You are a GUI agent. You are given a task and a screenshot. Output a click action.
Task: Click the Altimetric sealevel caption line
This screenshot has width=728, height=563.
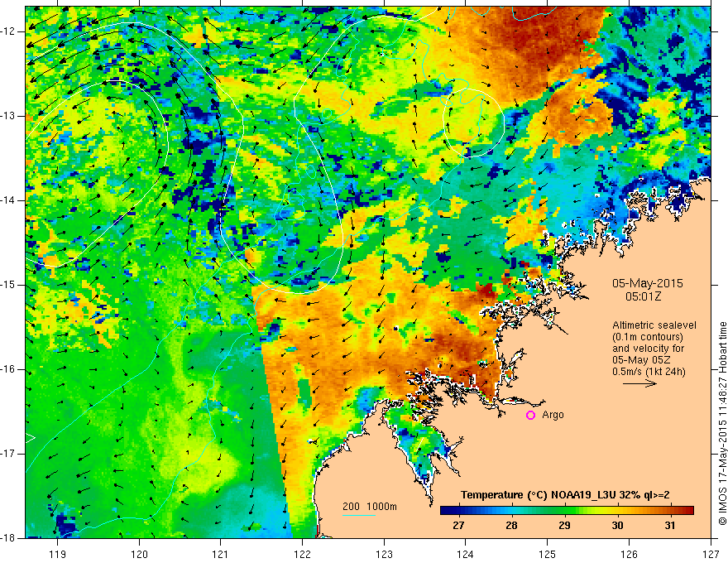(654, 325)
